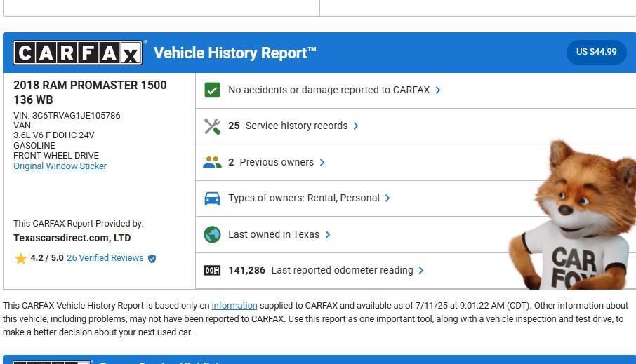Click the wrench service history icon
636x364 pixels.
coord(212,126)
